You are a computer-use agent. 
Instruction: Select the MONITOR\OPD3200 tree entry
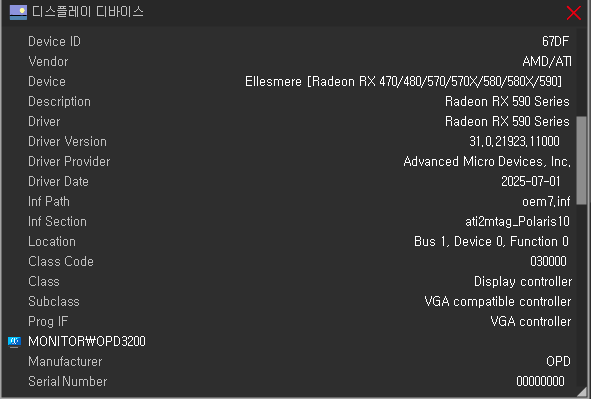87,341
